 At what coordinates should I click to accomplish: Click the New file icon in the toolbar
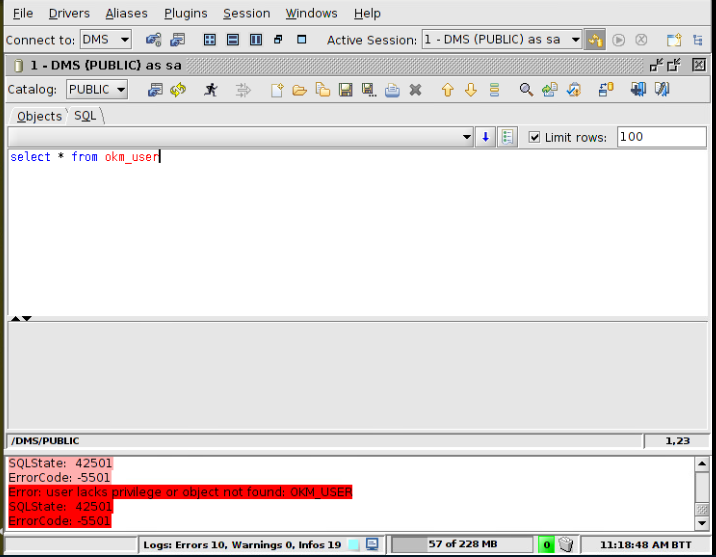click(x=277, y=90)
